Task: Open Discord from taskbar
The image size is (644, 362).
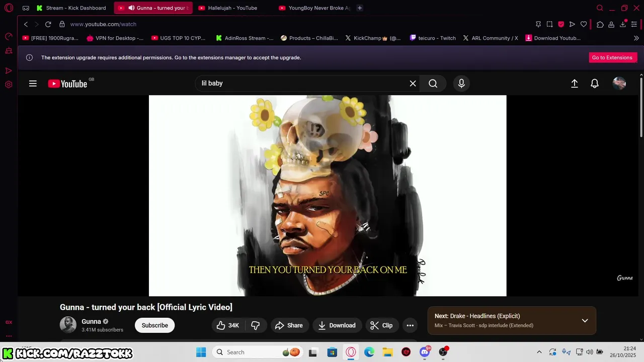Action: (x=425, y=352)
